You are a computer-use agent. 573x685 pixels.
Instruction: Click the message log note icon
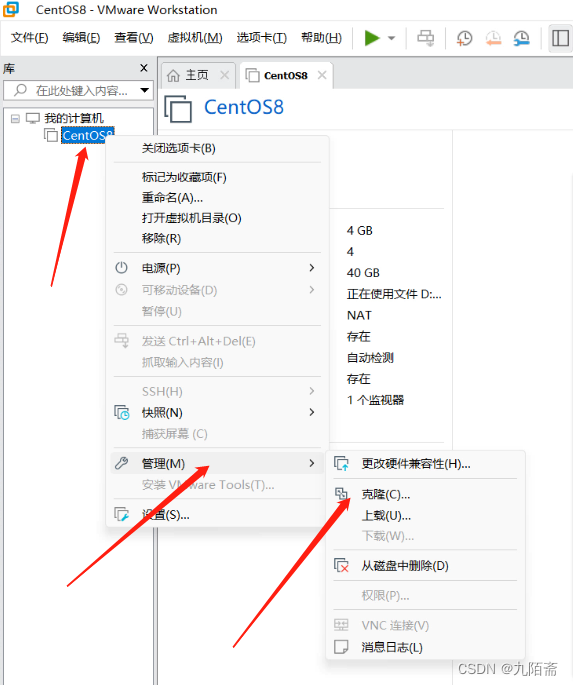[x=341, y=647]
